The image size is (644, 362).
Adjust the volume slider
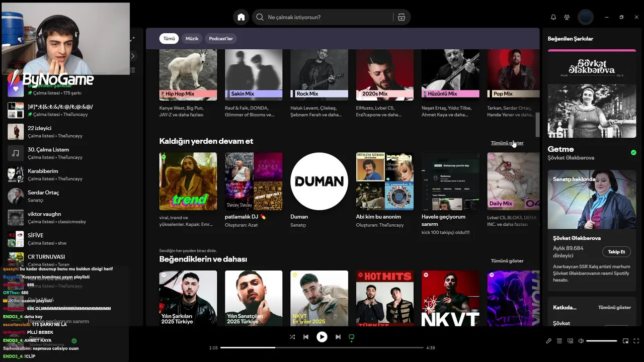coord(602,341)
